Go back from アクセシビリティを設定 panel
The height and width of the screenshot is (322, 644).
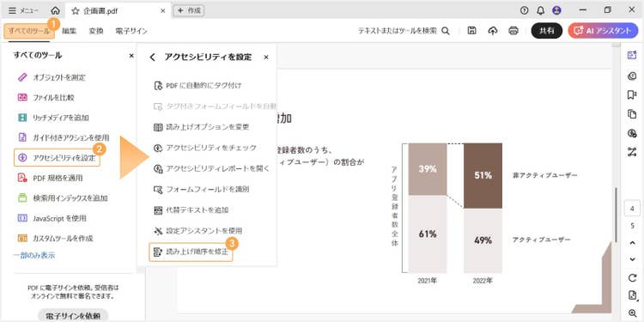pos(152,57)
